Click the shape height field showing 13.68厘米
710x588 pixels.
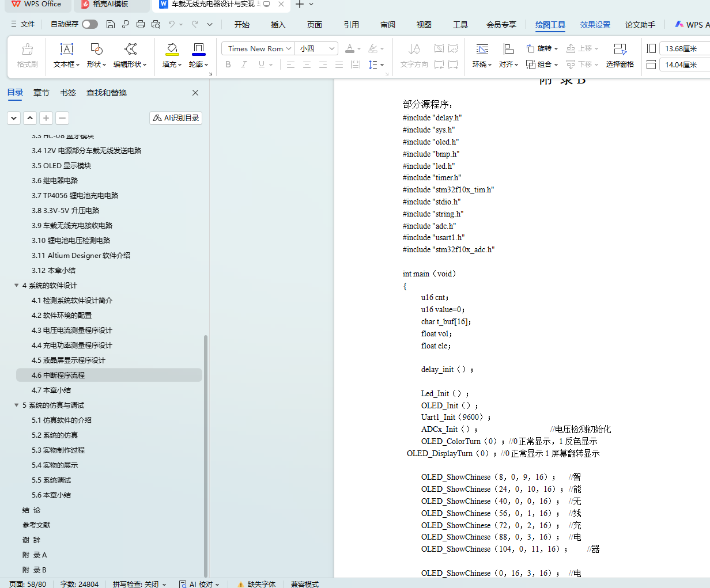coord(683,49)
